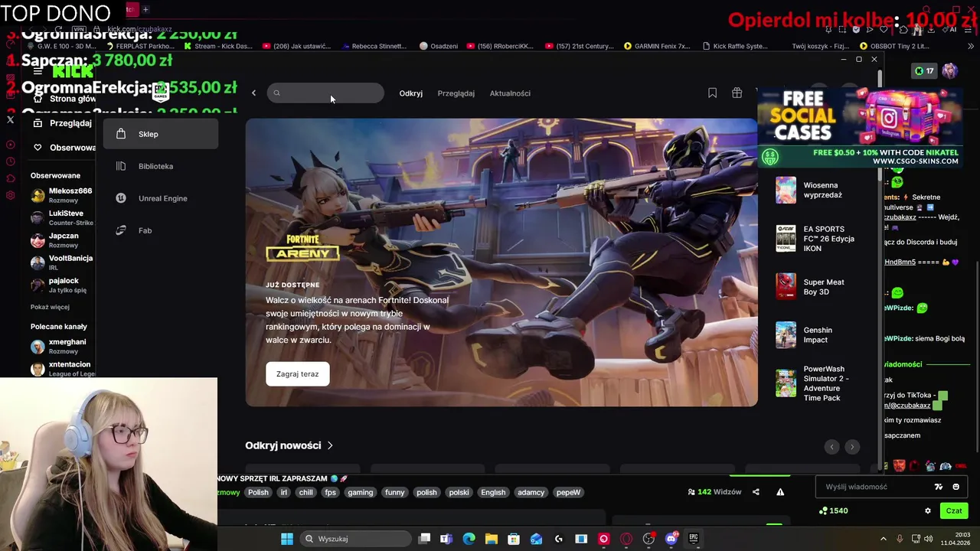Click the translate icon in the chat box
Viewport: 980px width, 551px height.
pyautogui.click(x=939, y=487)
